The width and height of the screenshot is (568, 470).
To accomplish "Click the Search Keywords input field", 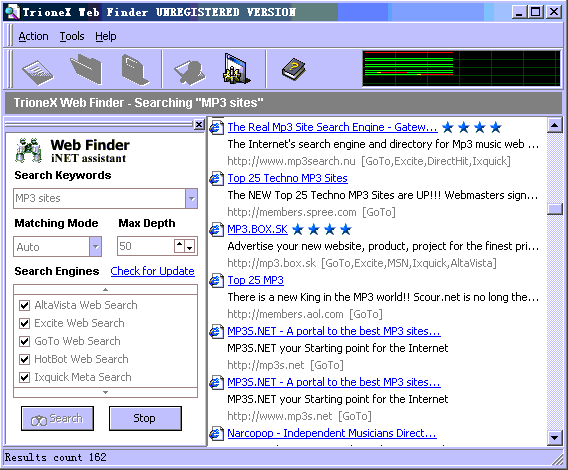I will click(100, 199).
